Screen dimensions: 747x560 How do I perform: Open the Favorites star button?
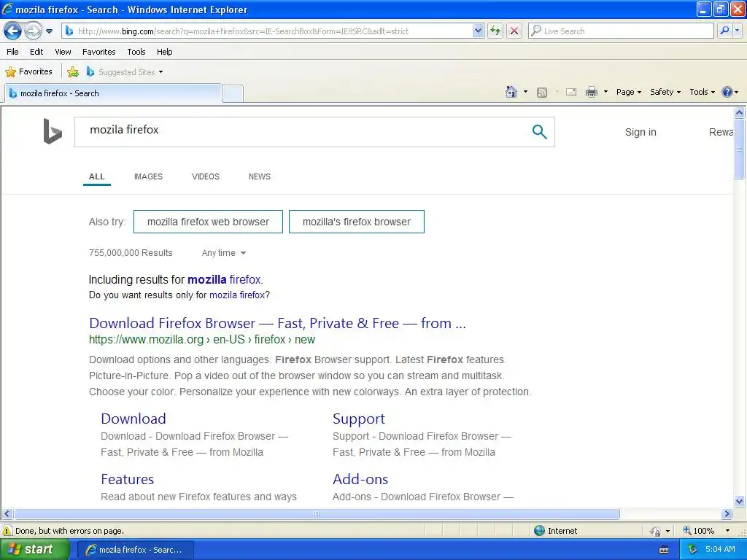(28, 72)
